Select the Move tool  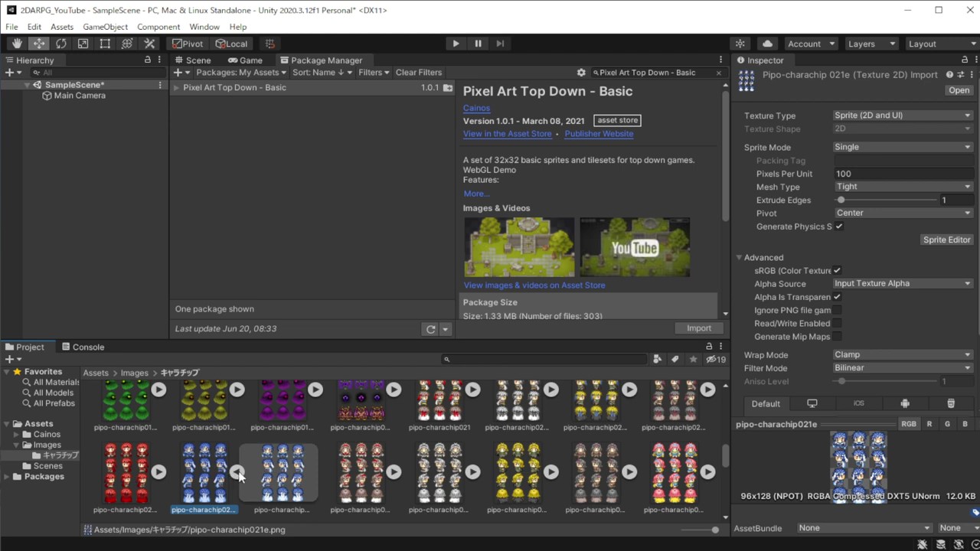(39, 44)
